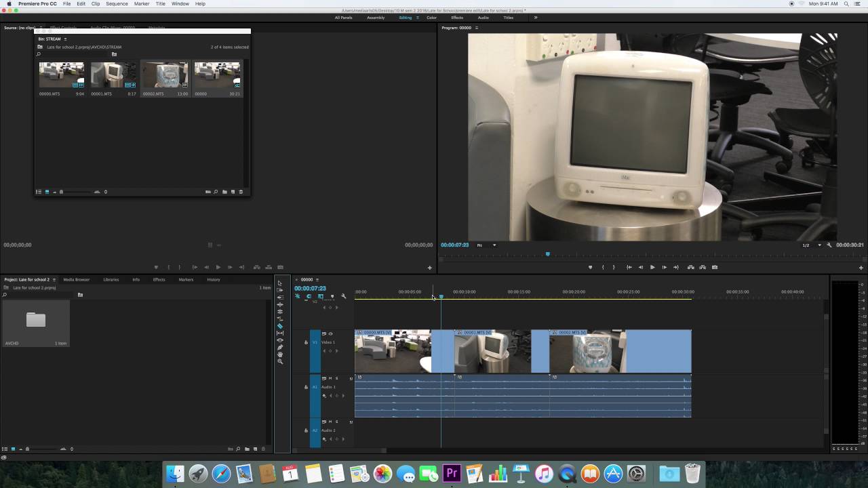Select the Rate Stretch tool
Viewport: 868px width, 488px height.
click(280, 312)
